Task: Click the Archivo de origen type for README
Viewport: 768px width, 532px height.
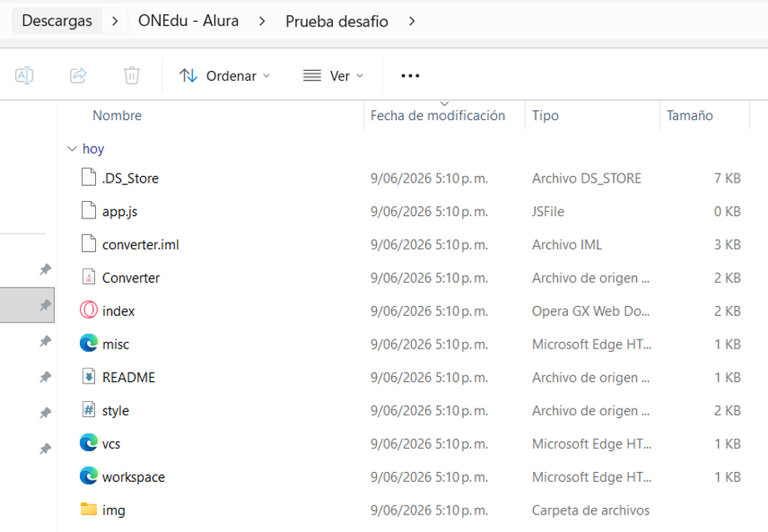Action: (x=590, y=378)
